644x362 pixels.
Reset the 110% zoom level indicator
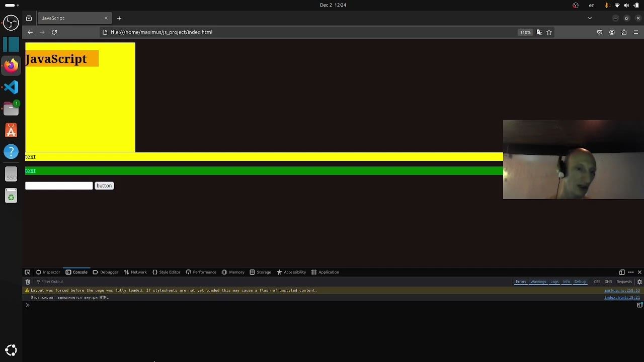pyautogui.click(x=525, y=32)
